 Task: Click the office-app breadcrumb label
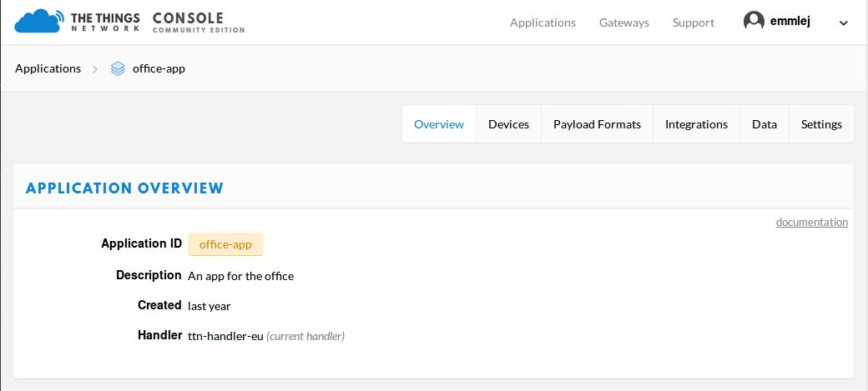(x=159, y=69)
